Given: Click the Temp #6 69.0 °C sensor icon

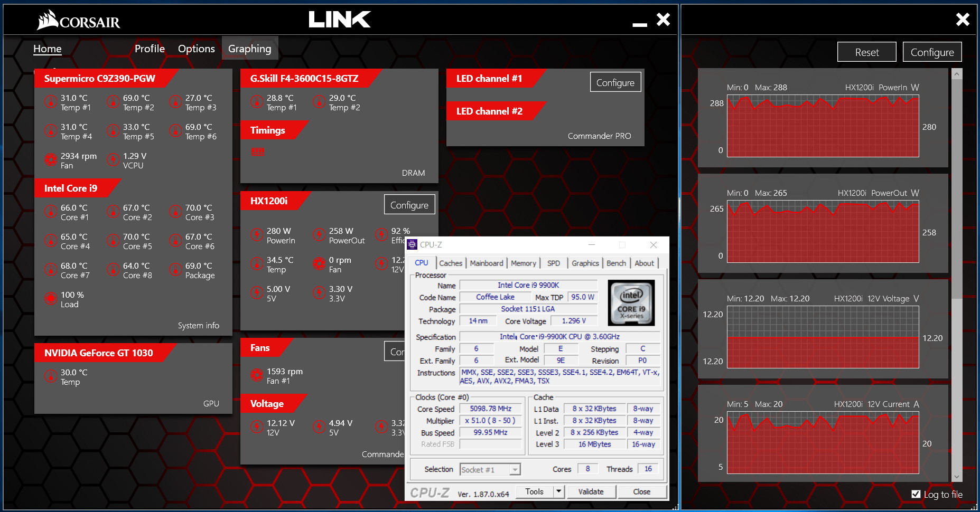Looking at the screenshot, I should pos(175,130).
